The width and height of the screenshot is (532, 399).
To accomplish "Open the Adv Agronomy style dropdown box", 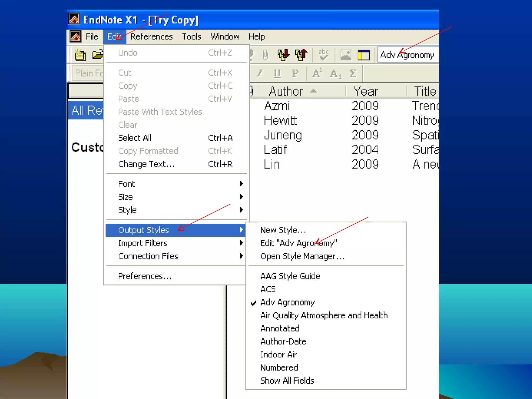I will pyautogui.click(x=407, y=55).
